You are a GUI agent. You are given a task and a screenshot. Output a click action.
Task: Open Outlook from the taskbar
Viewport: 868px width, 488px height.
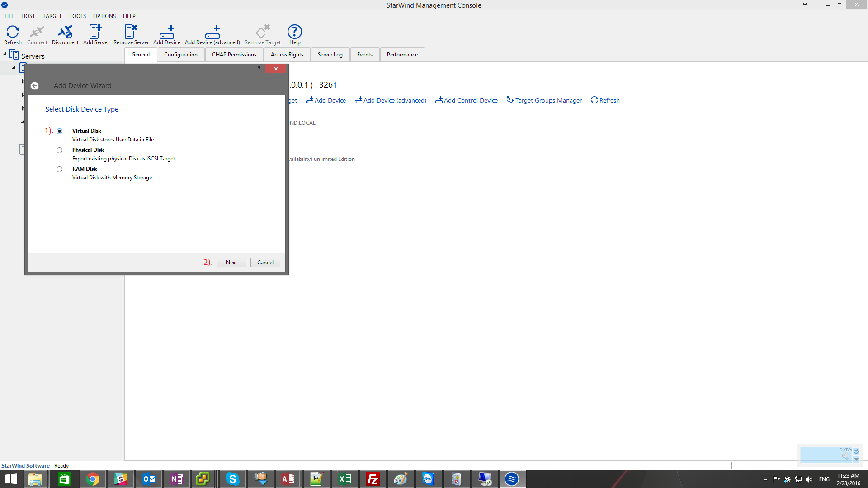(149, 479)
